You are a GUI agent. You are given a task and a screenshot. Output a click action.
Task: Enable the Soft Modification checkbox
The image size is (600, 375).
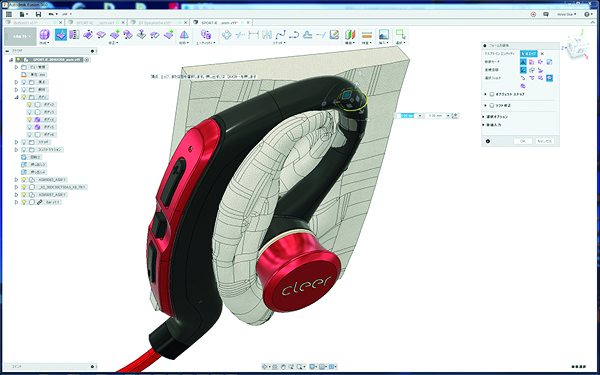[x=492, y=105]
